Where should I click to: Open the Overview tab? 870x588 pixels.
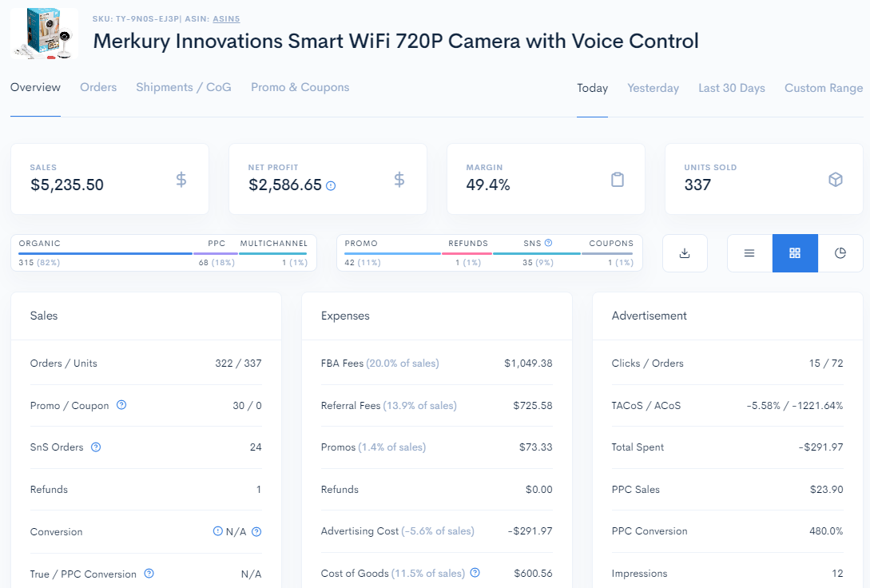(x=35, y=88)
